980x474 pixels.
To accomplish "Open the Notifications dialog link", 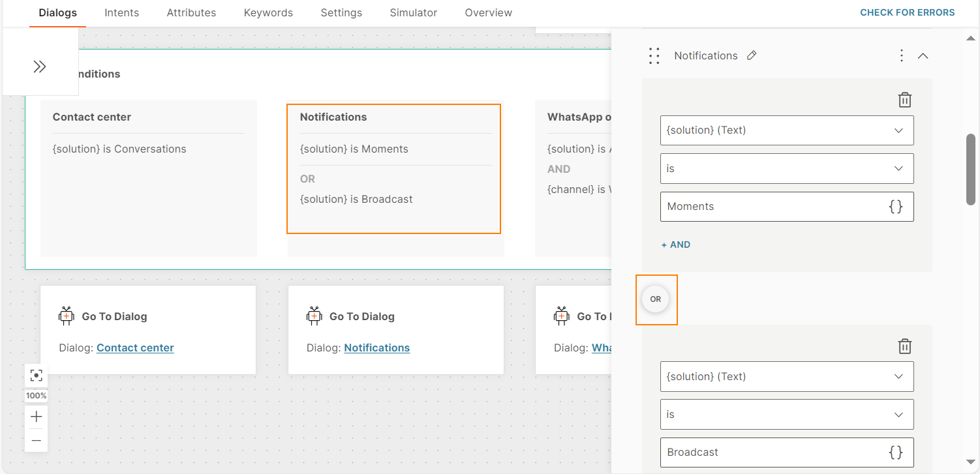I will [x=376, y=348].
